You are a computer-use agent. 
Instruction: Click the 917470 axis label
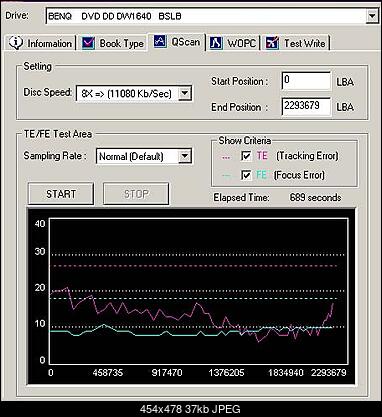tap(167, 372)
